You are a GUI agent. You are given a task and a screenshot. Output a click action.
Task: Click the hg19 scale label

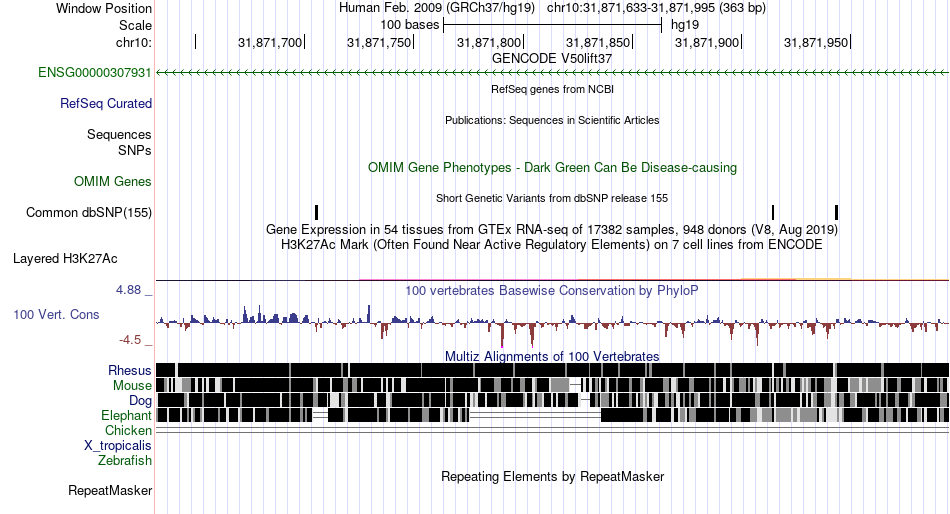coord(685,25)
